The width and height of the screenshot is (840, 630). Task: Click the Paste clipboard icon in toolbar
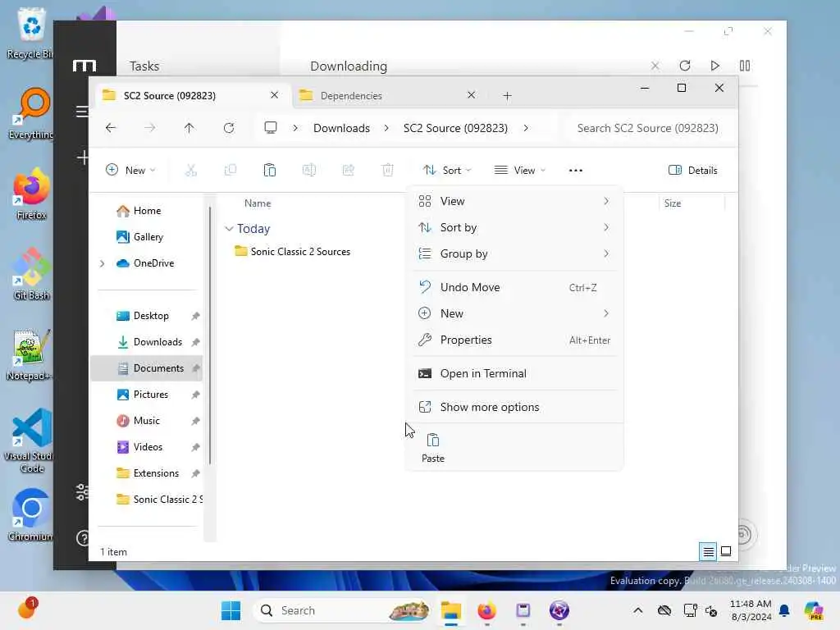tap(269, 171)
